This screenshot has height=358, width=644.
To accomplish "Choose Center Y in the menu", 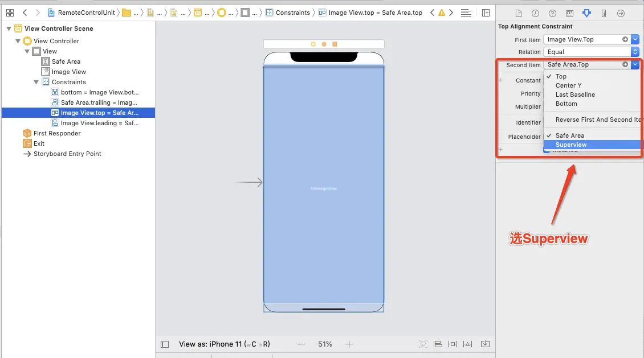I will [x=568, y=85].
